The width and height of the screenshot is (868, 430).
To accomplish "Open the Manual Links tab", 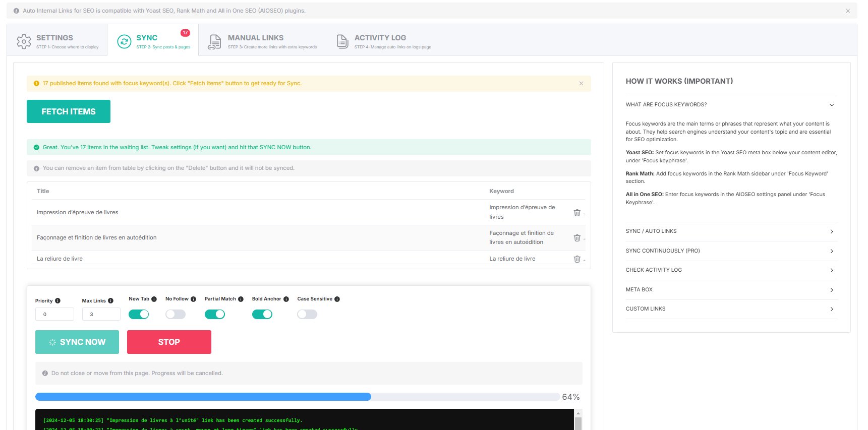I will (x=263, y=41).
